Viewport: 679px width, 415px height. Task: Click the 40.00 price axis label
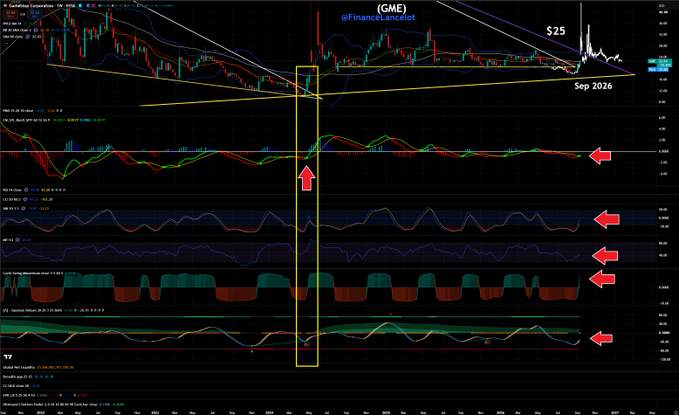[x=663, y=13]
